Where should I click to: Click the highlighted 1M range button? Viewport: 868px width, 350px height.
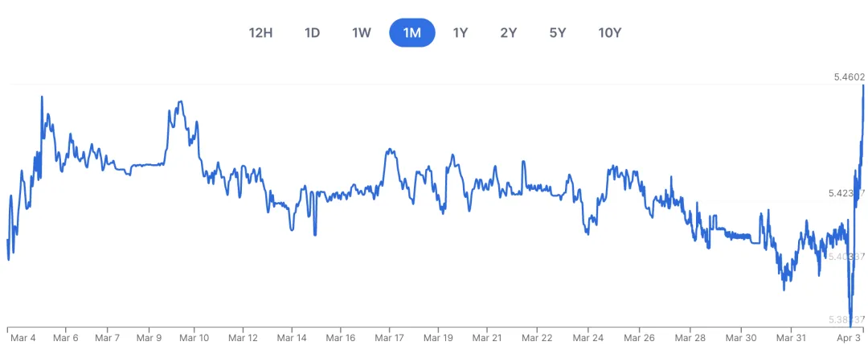[412, 33]
